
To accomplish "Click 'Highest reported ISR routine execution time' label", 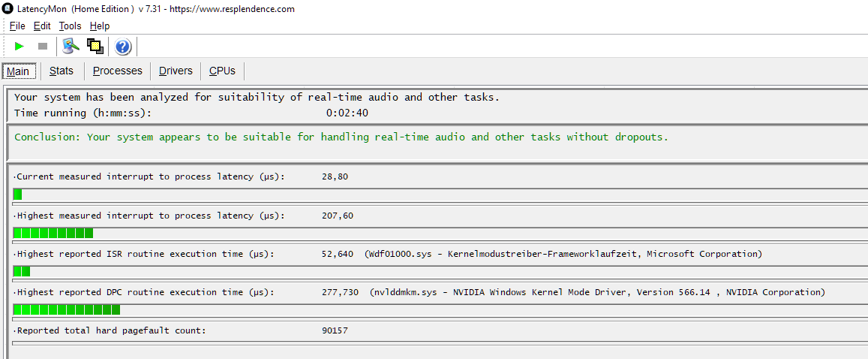I will click(x=143, y=254).
